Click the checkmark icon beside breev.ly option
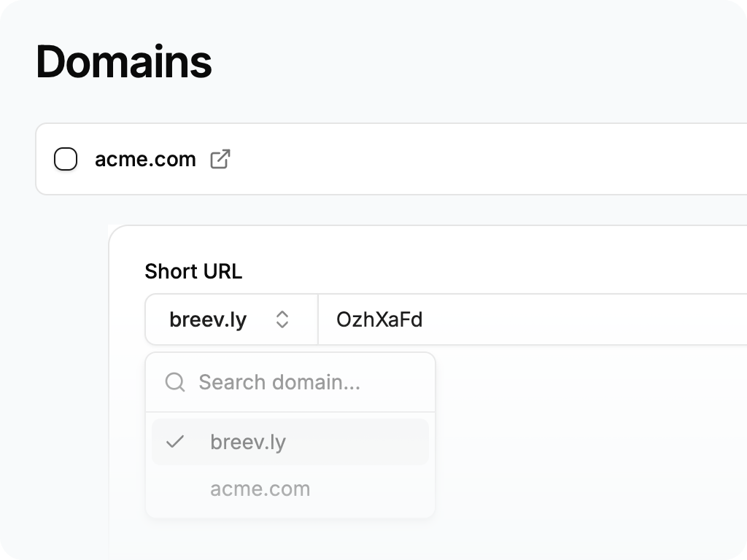 175,442
